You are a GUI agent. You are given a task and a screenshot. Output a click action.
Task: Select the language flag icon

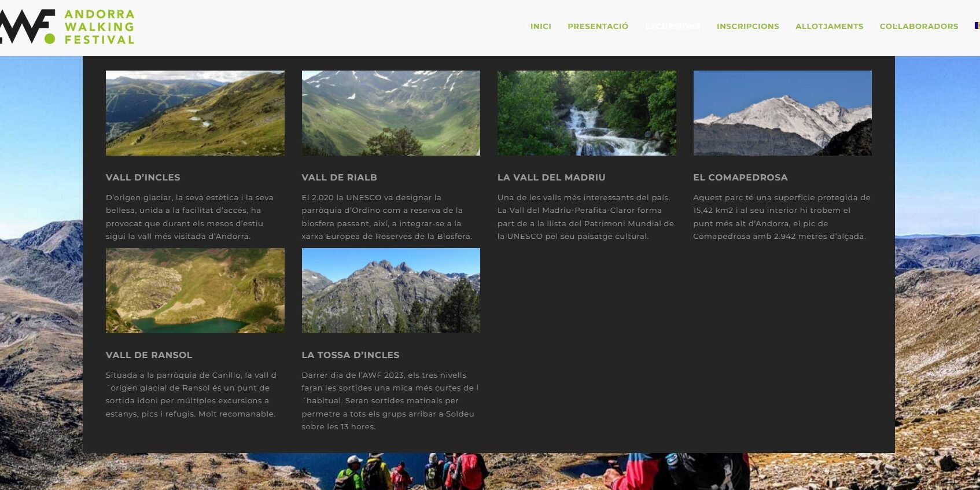[977, 26]
